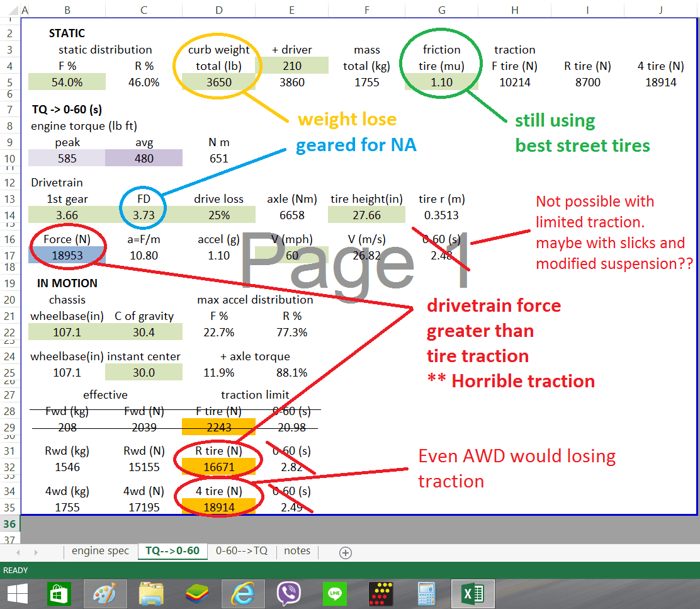The image size is (700, 609).
Task: Select column D header
Action: pos(219,10)
